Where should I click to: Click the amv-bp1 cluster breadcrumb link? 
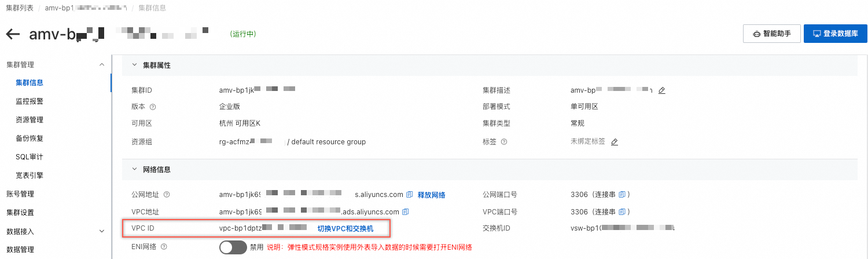pyautogui.click(x=86, y=8)
